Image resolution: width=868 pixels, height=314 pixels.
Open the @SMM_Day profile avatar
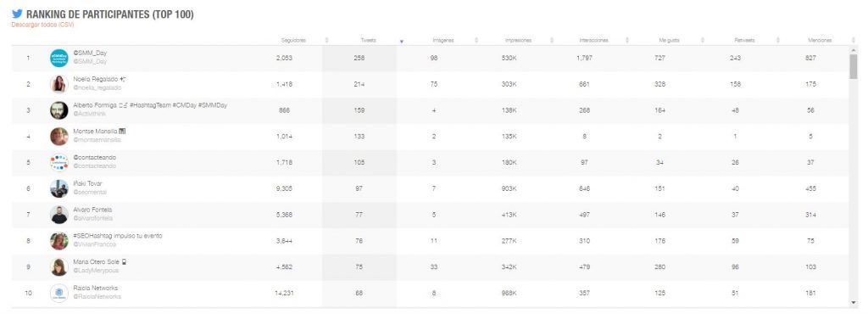pyautogui.click(x=58, y=58)
